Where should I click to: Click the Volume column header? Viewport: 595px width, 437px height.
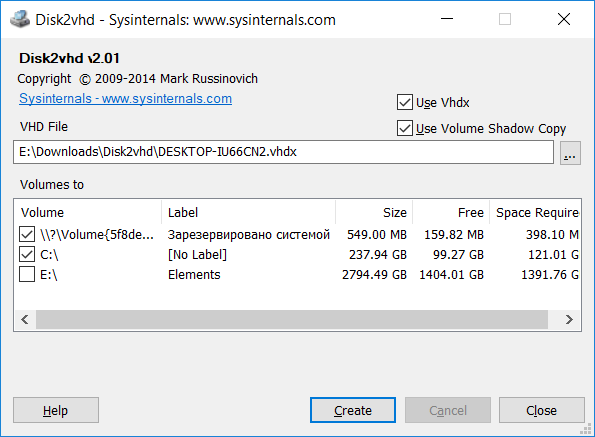[88, 212]
